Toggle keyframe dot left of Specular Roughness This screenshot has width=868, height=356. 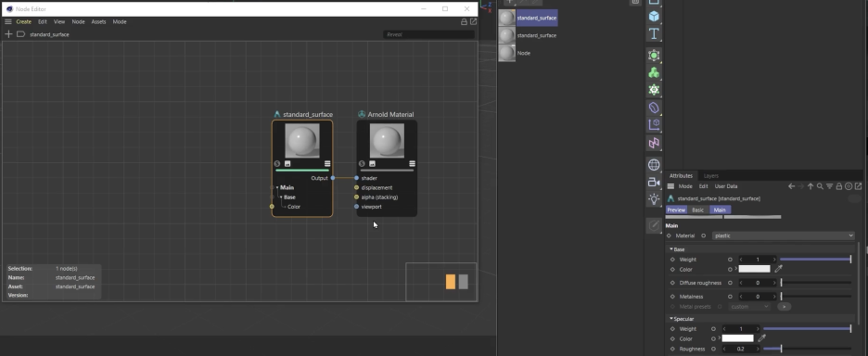coord(672,350)
